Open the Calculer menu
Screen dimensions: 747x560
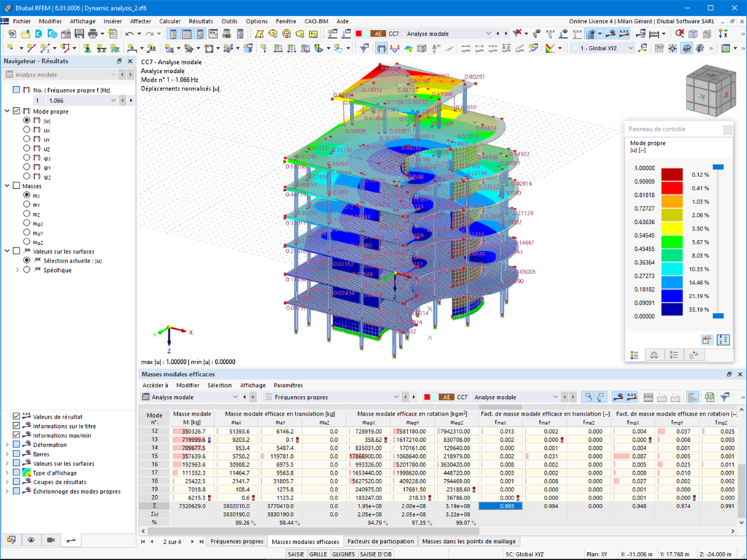[x=169, y=21]
